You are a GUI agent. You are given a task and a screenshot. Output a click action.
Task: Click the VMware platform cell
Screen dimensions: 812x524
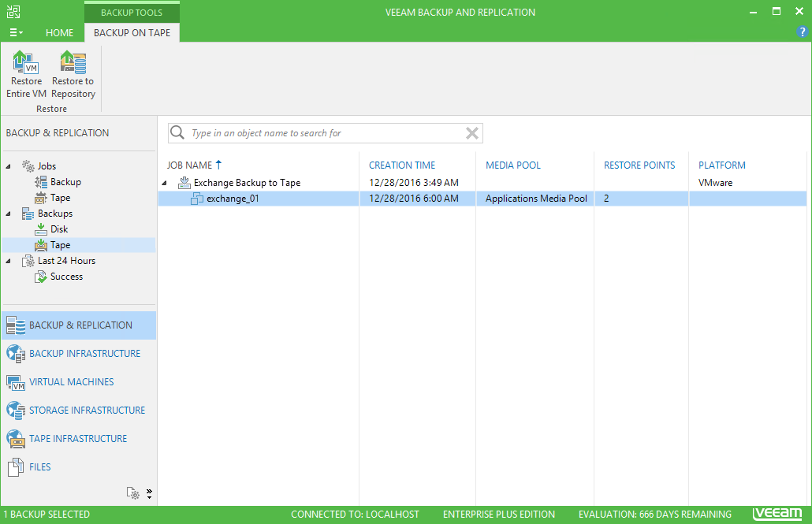pyautogui.click(x=715, y=183)
